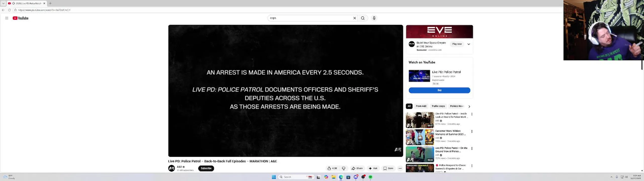Image resolution: width=644 pixels, height=181 pixels.
Task: Click the Windows taskbar Search box
Action: click(x=296, y=177)
